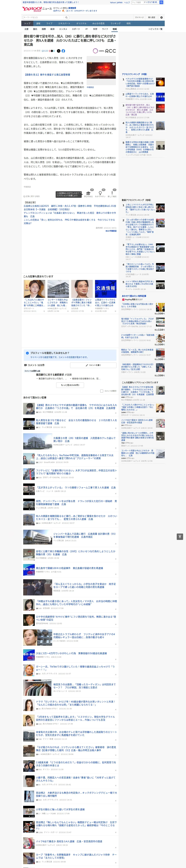Play the 7:13 video ranking thumbnail
The height and width of the screenshot is (868, 186).
tap(160, 208)
